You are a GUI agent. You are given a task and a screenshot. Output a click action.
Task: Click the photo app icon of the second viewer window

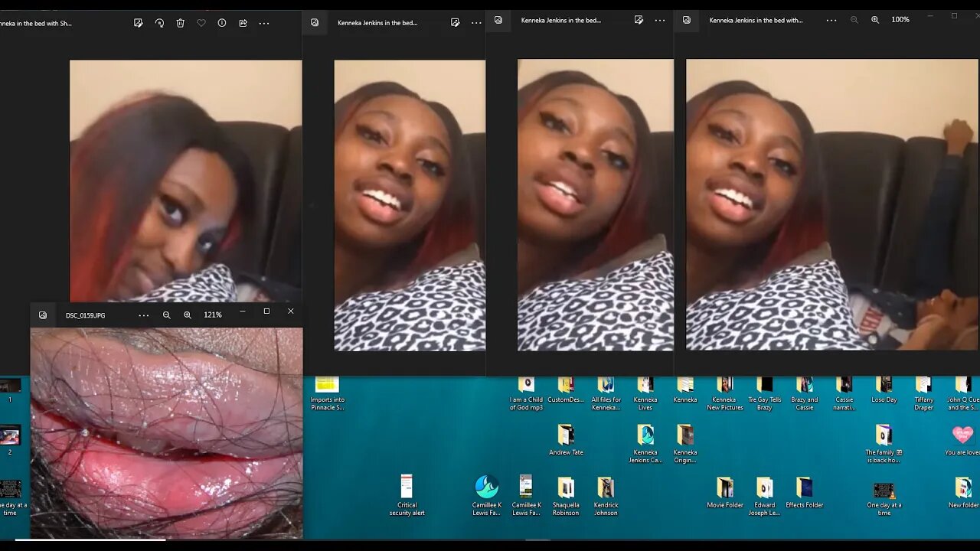[x=315, y=22]
